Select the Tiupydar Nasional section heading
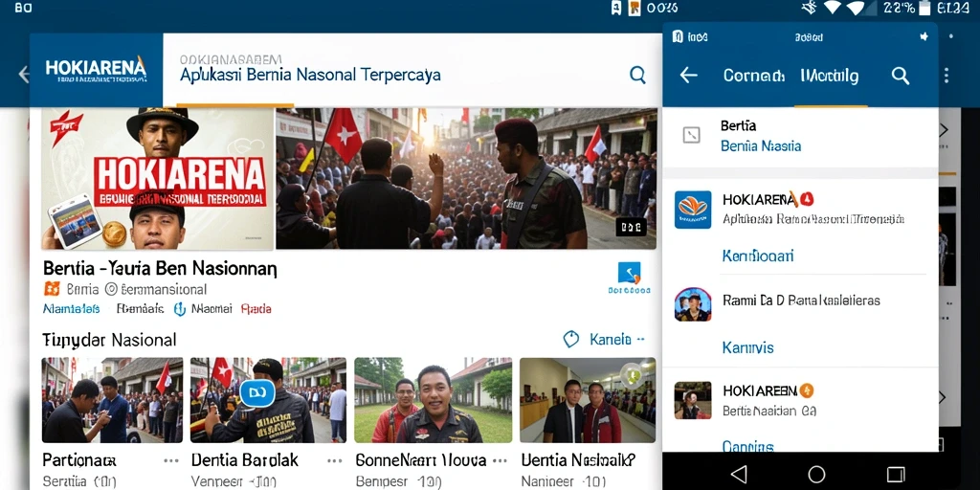The height and width of the screenshot is (490, 980). (x=109, y=340)
